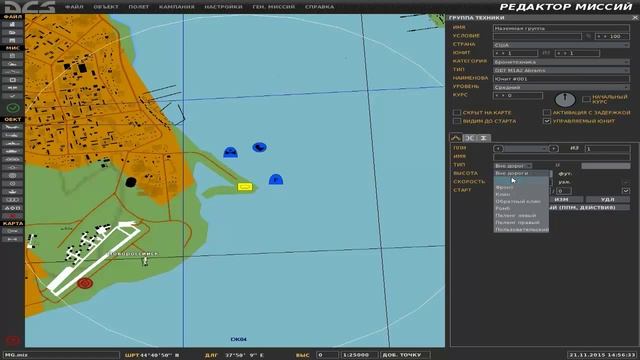
Task: Enable the СКРЫТ НА КАРТЕ checkbox
Action: 457,112
